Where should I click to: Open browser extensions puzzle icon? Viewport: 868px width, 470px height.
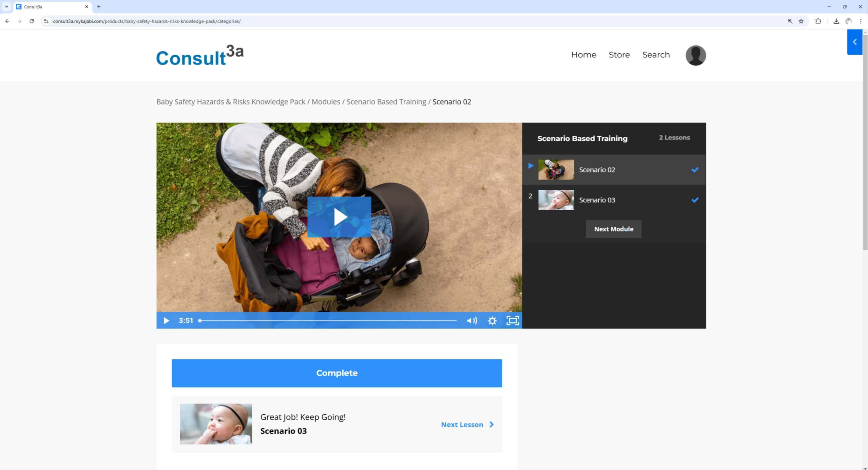point(818,21)
